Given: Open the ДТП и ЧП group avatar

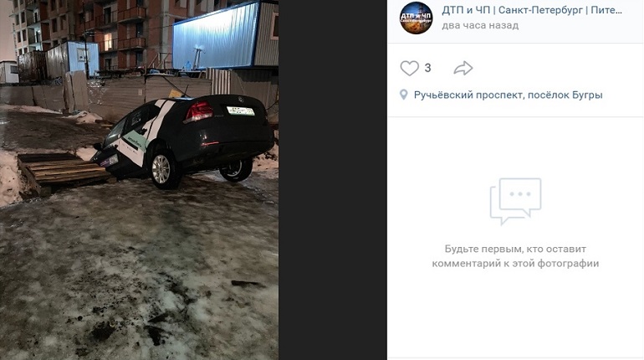Looking at the screenshot, I should point(416,18).
